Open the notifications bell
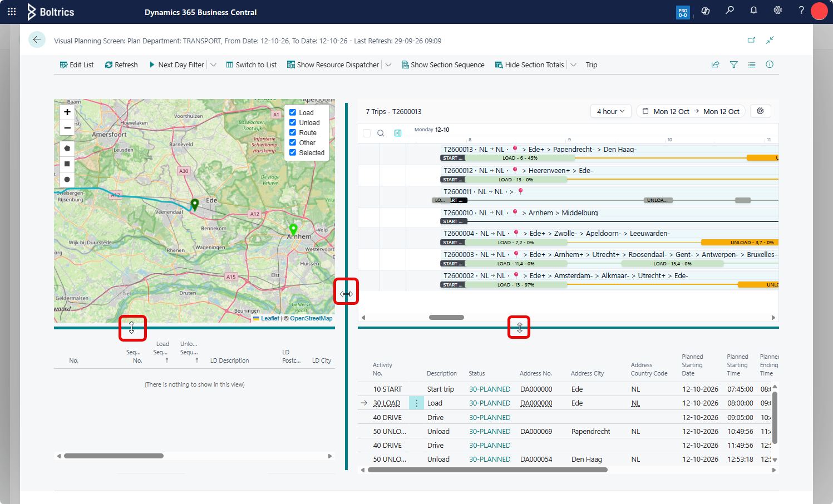 click(x=753, y=10)
